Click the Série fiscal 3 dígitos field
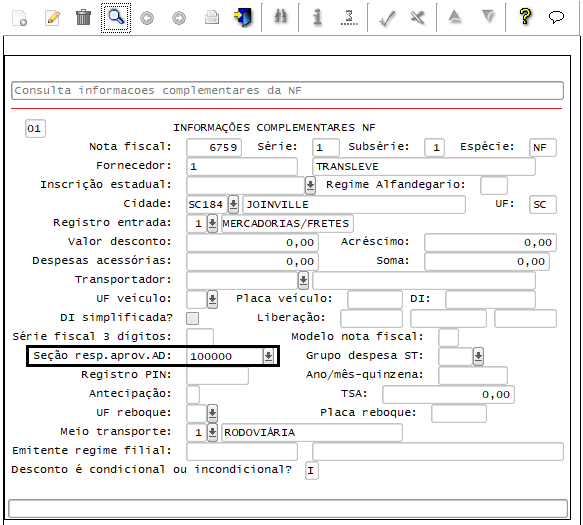The image size is (583, 525). 200,337
